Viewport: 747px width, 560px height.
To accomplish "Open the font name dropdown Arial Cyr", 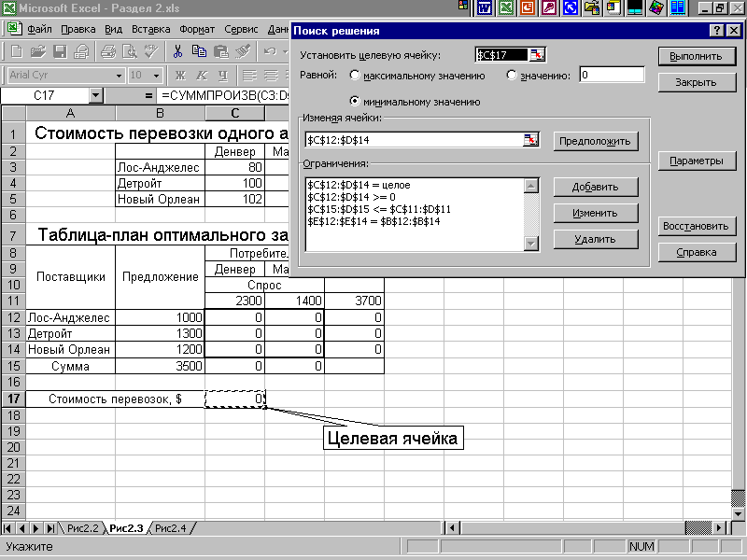I will click(x=120, y=76).
